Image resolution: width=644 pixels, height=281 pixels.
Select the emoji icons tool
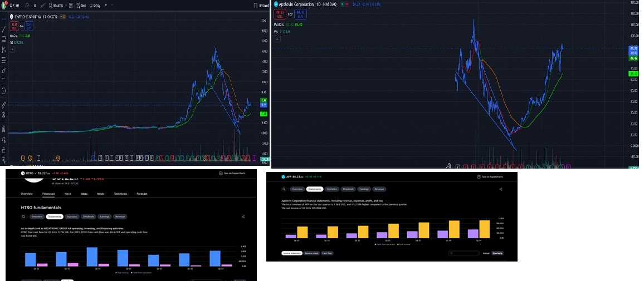[x=4, y=91]
